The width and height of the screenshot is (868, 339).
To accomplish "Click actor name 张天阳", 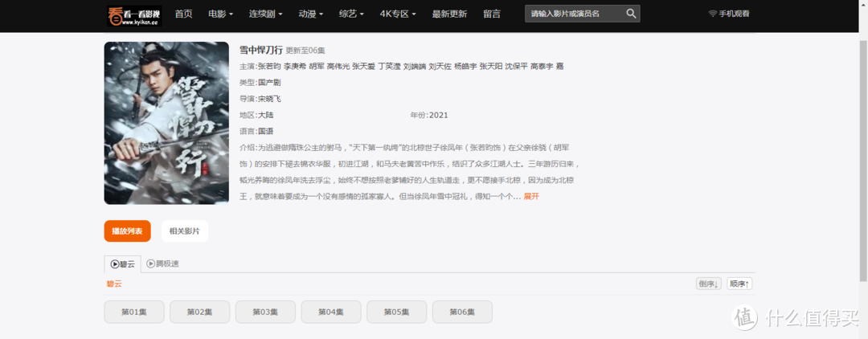I will coord(491,67).
